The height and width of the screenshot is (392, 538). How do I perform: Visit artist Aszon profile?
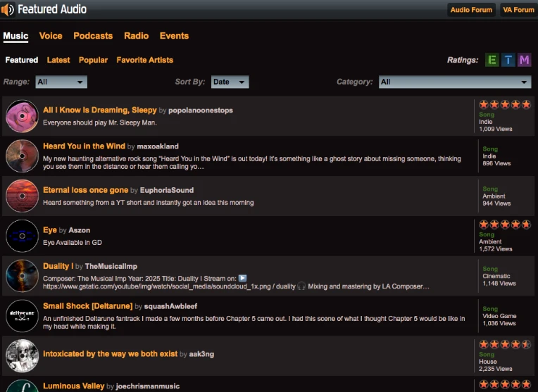pos(80,230)
